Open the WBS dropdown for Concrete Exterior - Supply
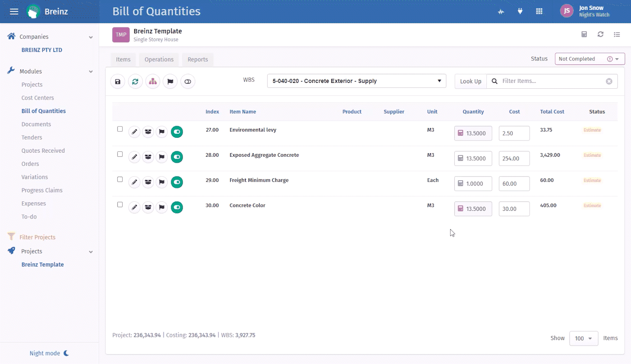The height and width of the screenshot is (364, 631). pyautogui.click(x=356, y=81)
